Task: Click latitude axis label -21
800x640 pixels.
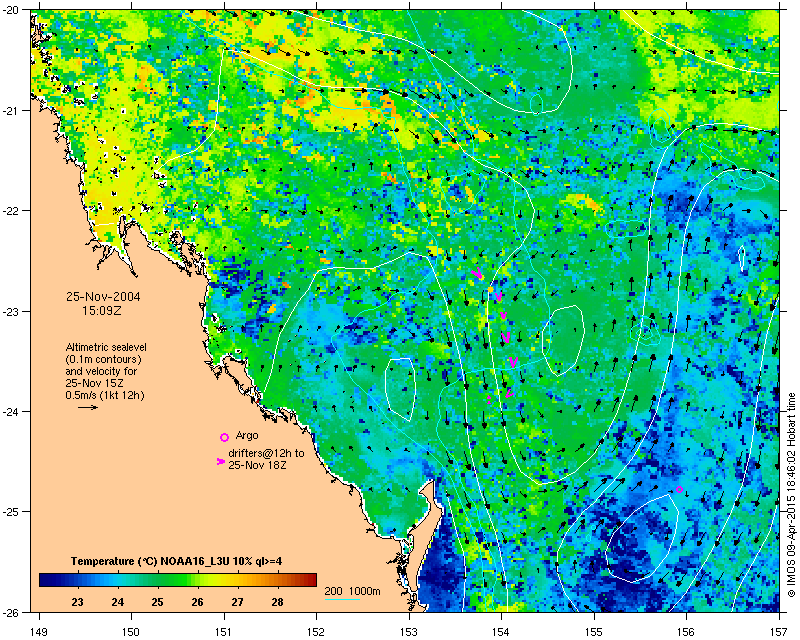Action: (x=11, y=111)
